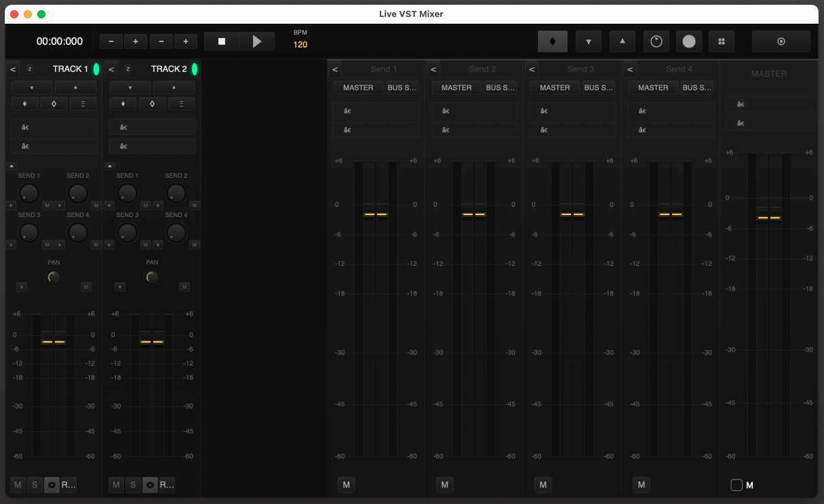Click the leftmost minus button in the toolbar
The image size is (824, 504).
coord(111,41)
